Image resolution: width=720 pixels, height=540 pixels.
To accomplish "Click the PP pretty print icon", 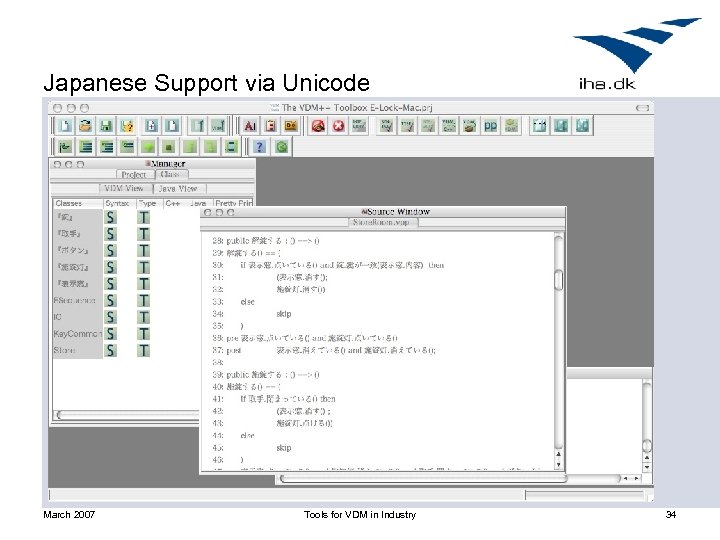I will 490,126.
